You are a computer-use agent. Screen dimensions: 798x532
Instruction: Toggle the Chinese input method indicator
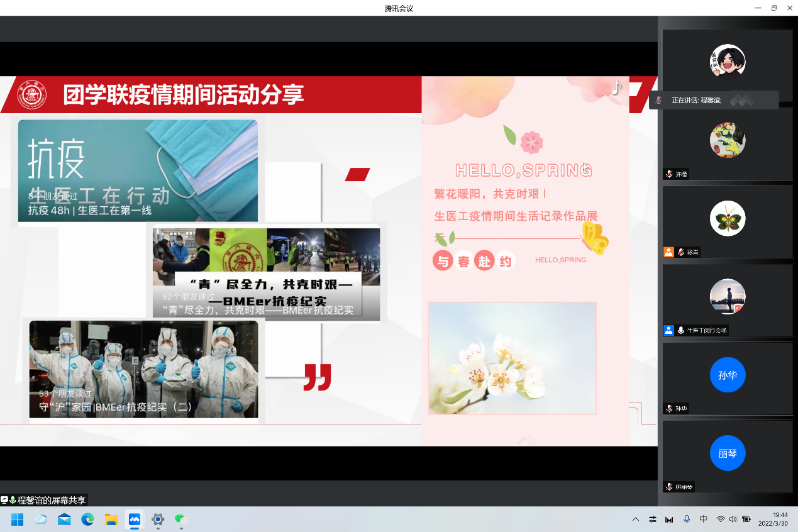(x=704, y=519)
